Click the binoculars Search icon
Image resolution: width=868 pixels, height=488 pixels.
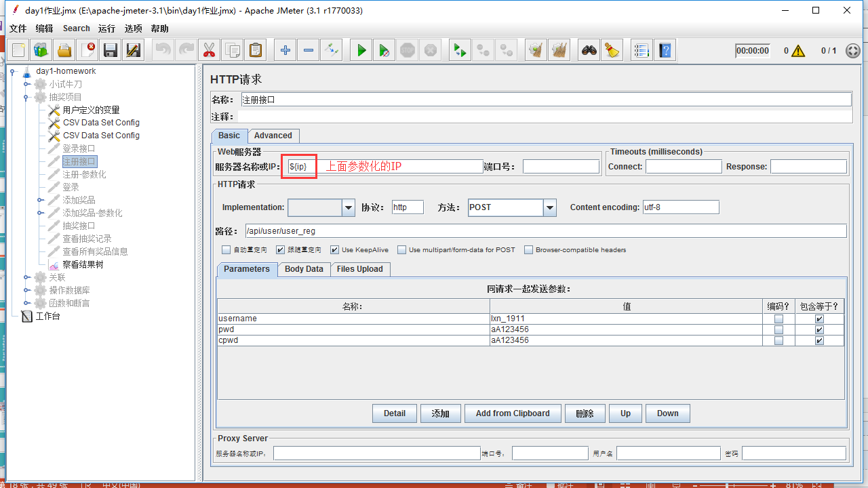tap(589, 50)
